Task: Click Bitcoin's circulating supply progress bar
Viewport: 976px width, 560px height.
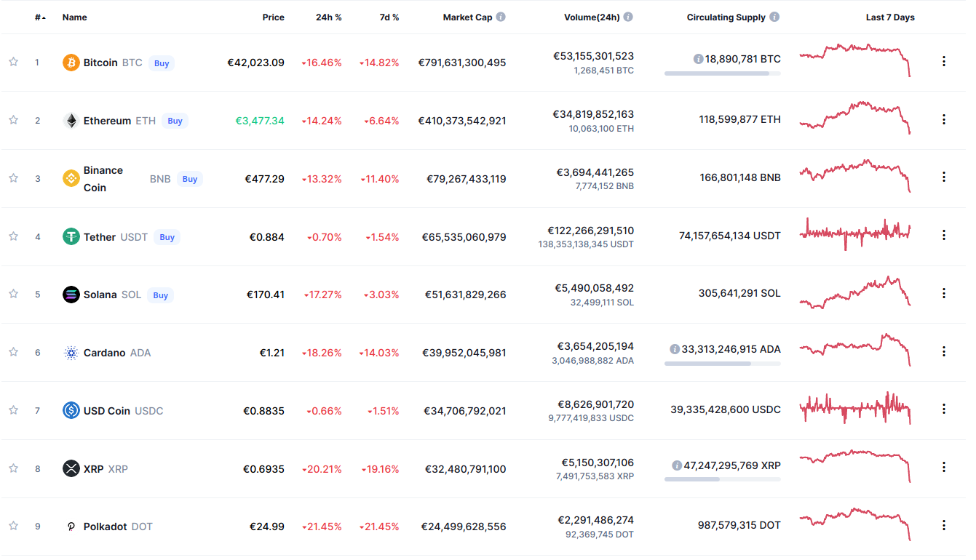Action: pos(723,73)
